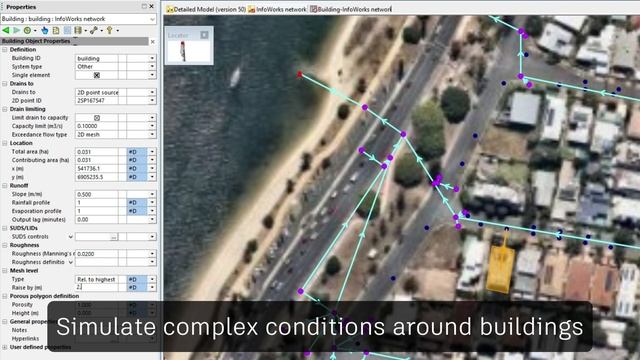The image size is (640, 360).
Task: Collapse the Definition section
Action: pyautogui.click(x=5, y=50)
